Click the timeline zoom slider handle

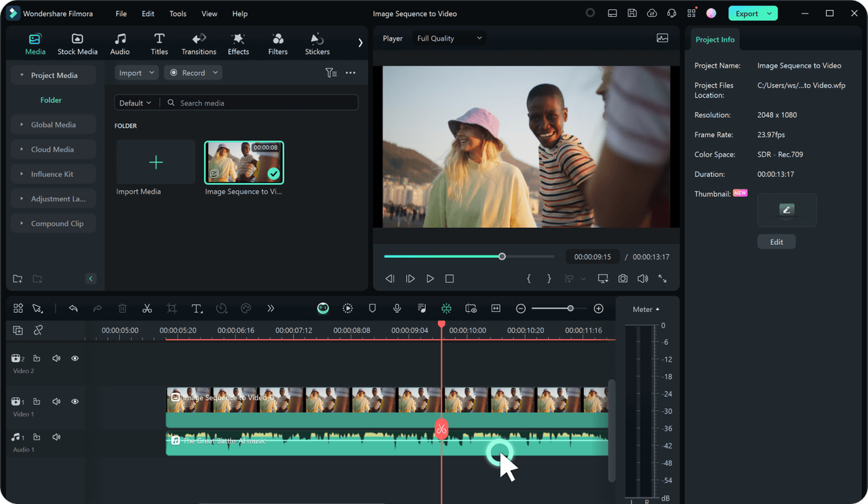570,309
